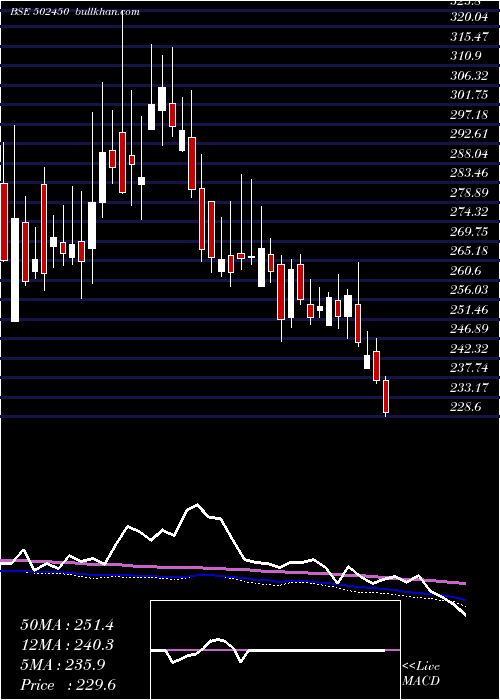Click the BSE 502450 ticker label
Screen dimensions: 500x700
pos(39,12)
